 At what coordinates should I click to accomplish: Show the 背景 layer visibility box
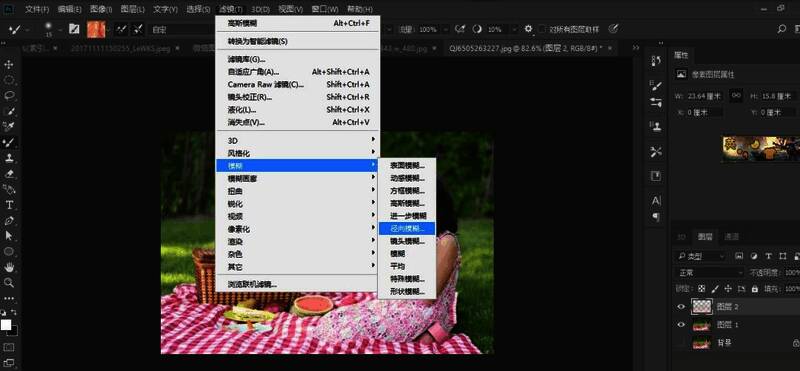coord(681,343)
